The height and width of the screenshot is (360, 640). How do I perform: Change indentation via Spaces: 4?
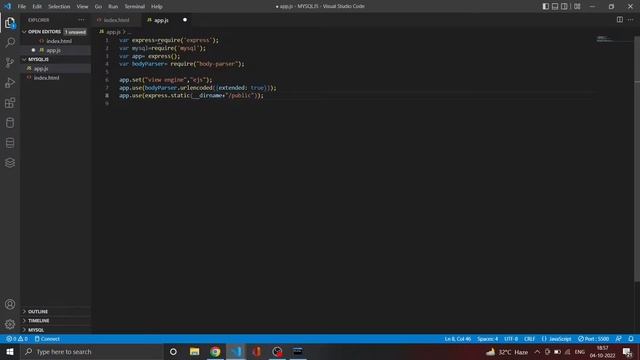pyautogui.click(x=487, y=339)
